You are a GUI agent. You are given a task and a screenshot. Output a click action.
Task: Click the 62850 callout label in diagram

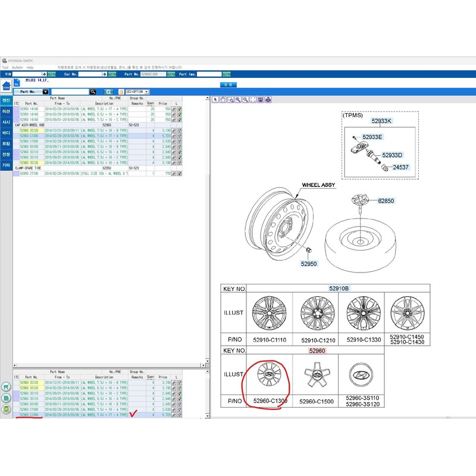click(x=386, y=201)
